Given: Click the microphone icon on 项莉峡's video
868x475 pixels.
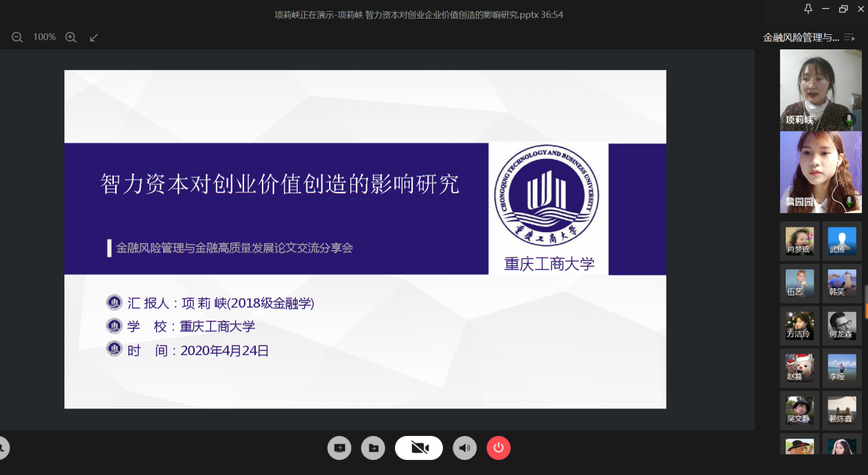Looking at the screenshot, I should pos(849,120).
